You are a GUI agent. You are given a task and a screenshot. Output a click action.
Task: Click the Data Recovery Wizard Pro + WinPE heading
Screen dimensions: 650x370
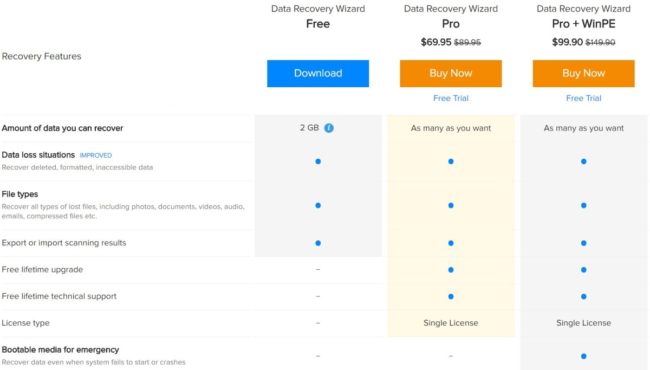pos(584,17)
